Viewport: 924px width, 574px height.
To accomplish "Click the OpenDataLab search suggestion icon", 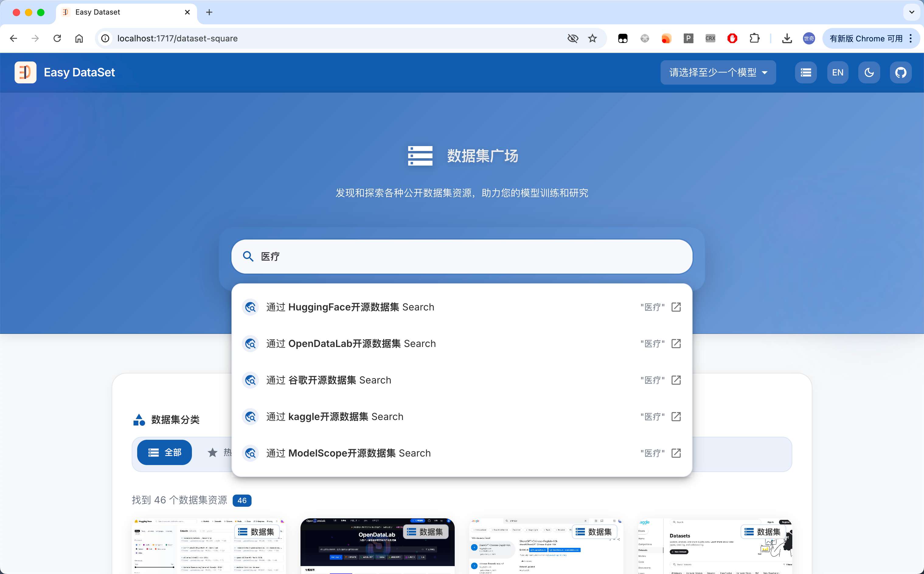I will coord(250,343).
